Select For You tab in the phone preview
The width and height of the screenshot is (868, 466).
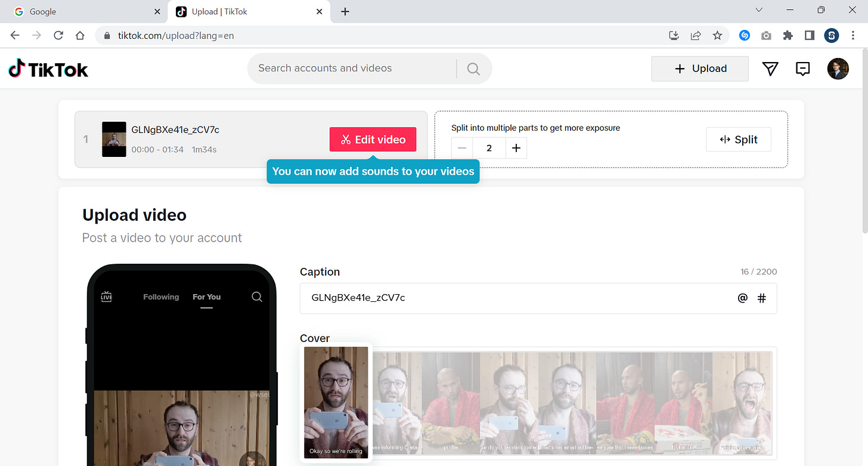(206, 297)
